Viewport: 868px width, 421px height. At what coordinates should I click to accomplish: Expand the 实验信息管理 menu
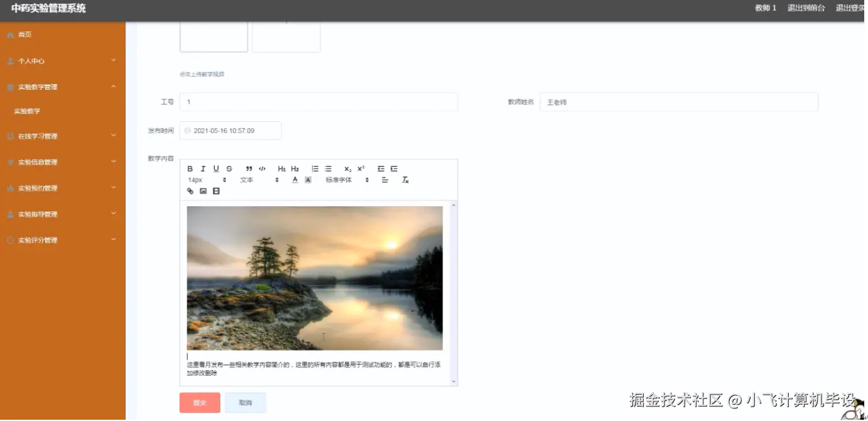[x=63, y=162]
